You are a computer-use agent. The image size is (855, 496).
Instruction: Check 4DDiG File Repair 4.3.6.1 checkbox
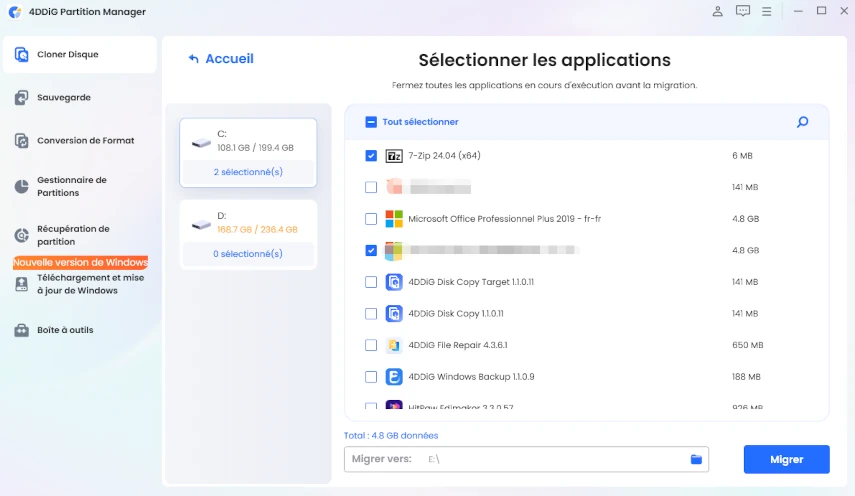point(371,346)
